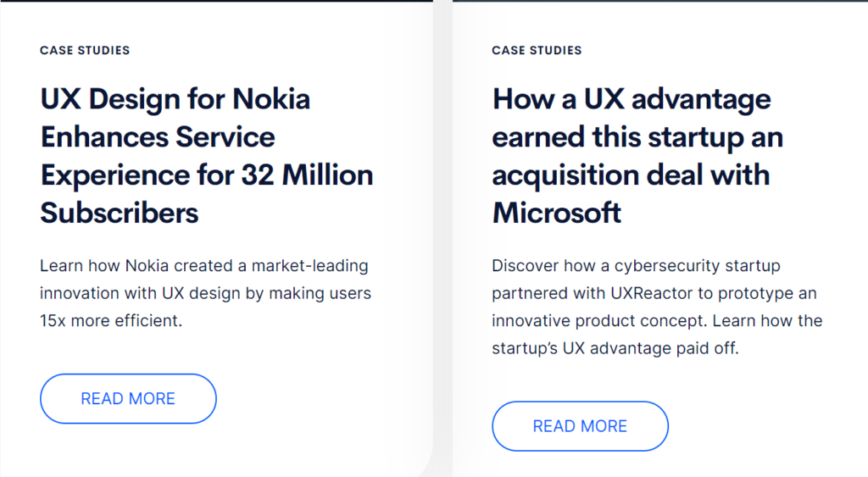
Task: Click 'startup's UX advantage paid off' sentence
Action: [615, 348]
